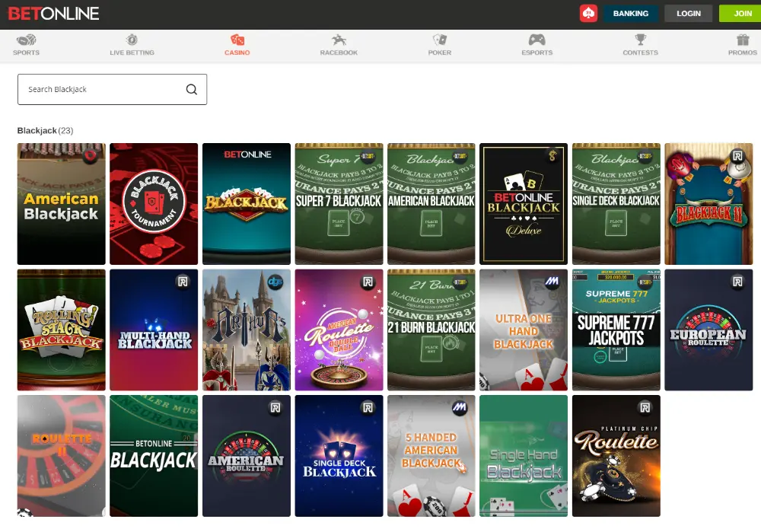This screenshot has width=761, height=532.
Task: Open the Promos section
Action: pyautogui.click(x=743, y=46)
